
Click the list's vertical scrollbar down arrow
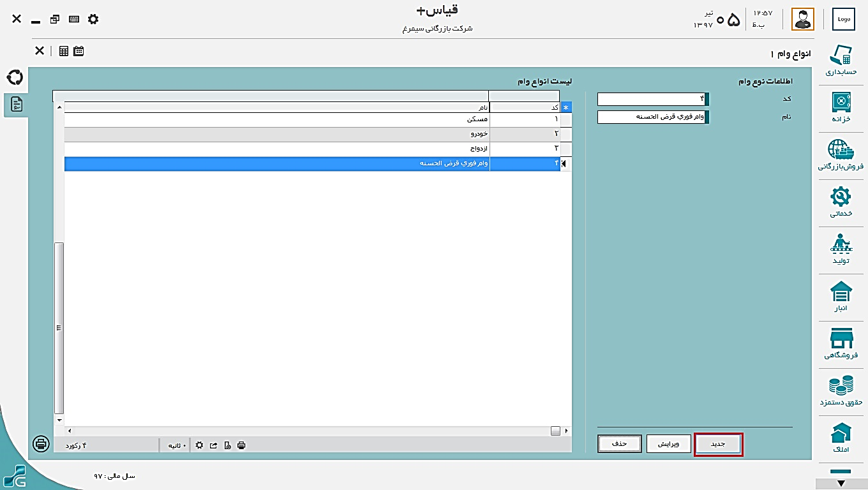(59, 420)
